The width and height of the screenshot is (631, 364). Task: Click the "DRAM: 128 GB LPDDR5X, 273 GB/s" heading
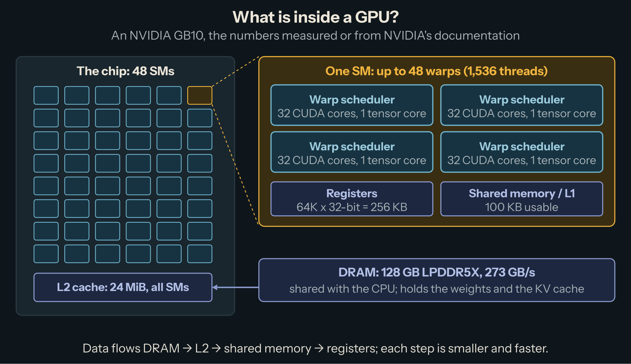point(437,272)
